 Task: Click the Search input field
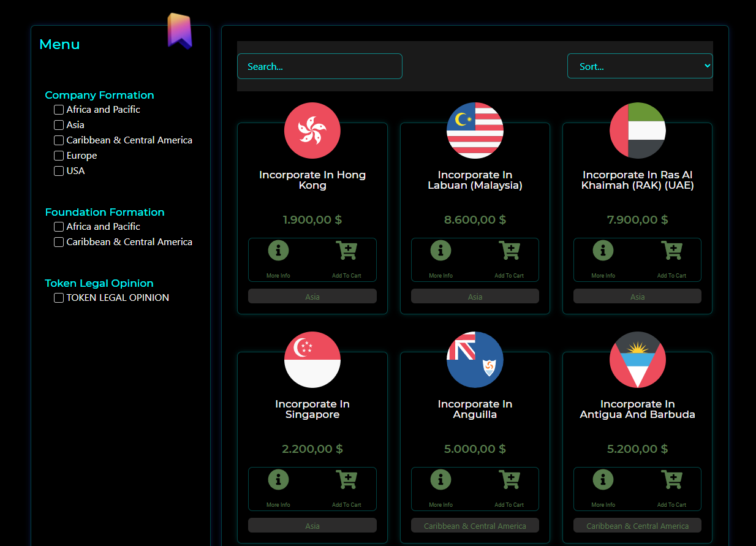[319, 66]
